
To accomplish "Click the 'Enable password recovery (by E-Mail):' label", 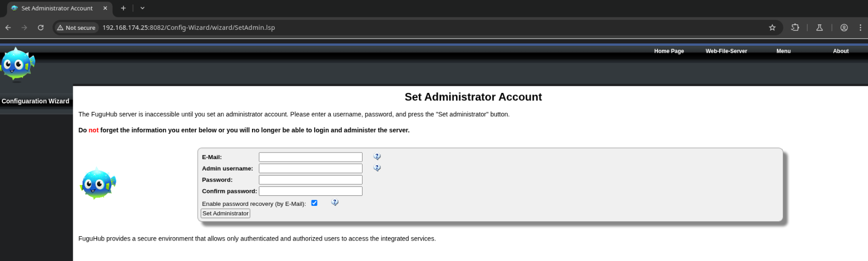I will [x=254, y=204].
